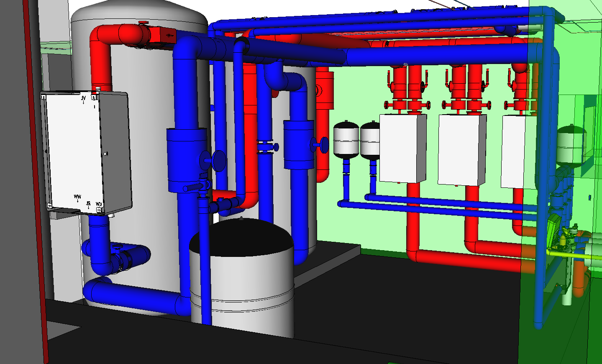Click the translucent expansion vessel inside green area
The width and height of the screenshot is (602, 364).
[x=571, y=144]
